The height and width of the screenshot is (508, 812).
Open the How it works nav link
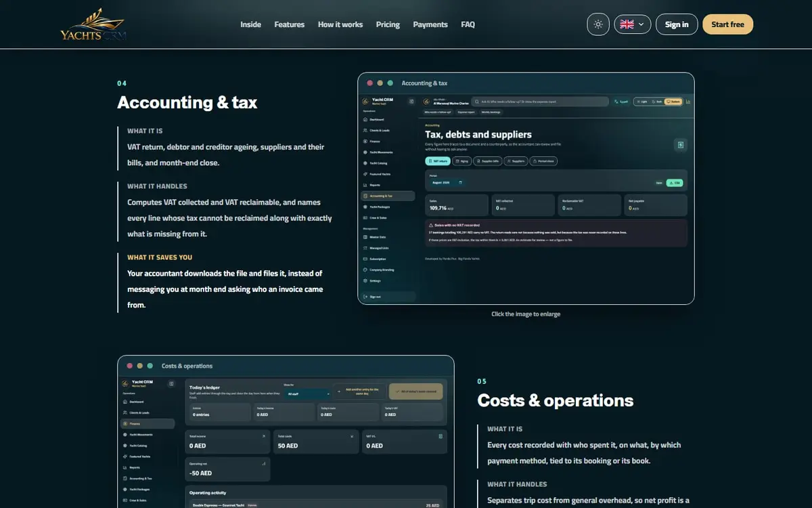point(340,24)
